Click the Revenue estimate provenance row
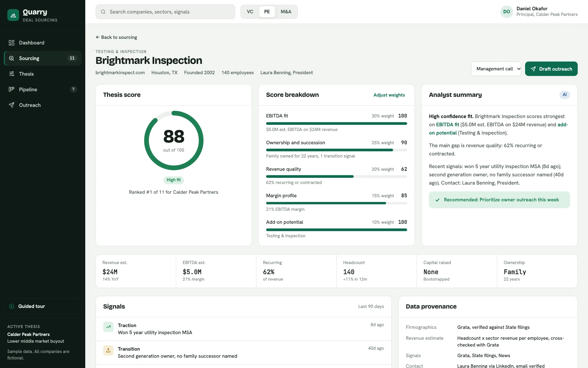 pos(488,342)
